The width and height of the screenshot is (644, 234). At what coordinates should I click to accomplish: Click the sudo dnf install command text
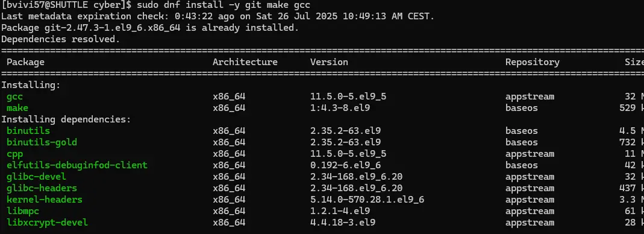point(224,5)
